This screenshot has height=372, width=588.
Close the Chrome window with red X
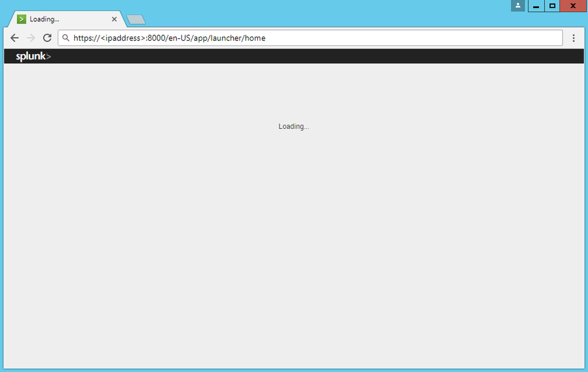[x=573, y=6]
